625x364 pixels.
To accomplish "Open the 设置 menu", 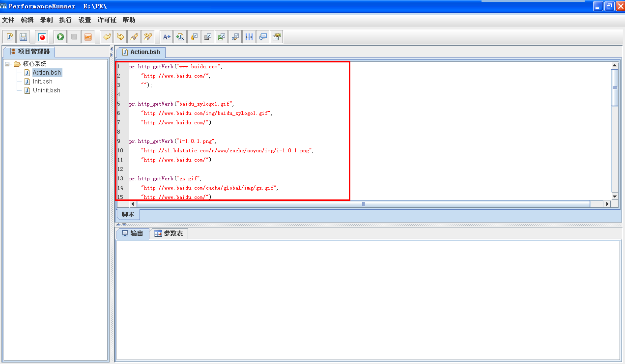I will [85, 20].
